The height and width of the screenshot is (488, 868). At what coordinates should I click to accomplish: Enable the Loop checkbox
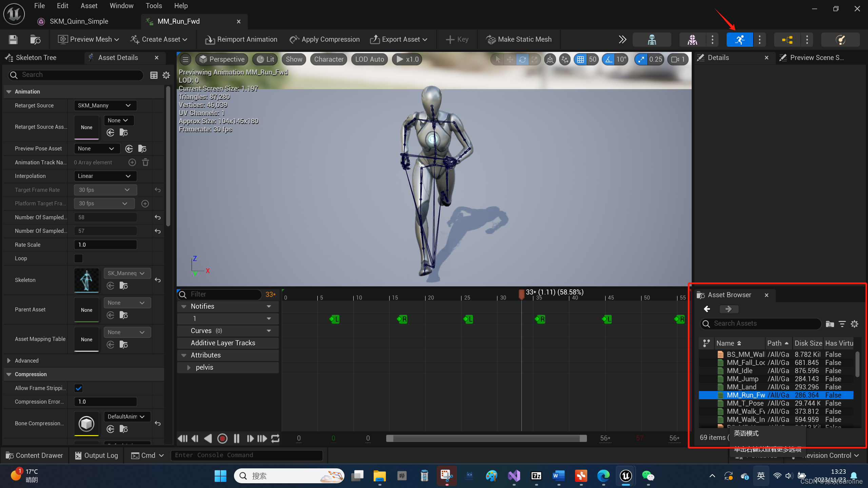78,258
